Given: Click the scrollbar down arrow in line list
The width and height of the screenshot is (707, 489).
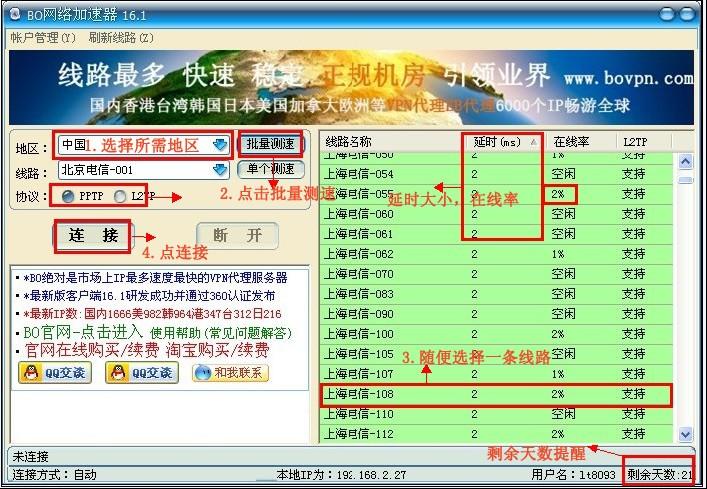Looking at the screenshot, I should point(686,434).
